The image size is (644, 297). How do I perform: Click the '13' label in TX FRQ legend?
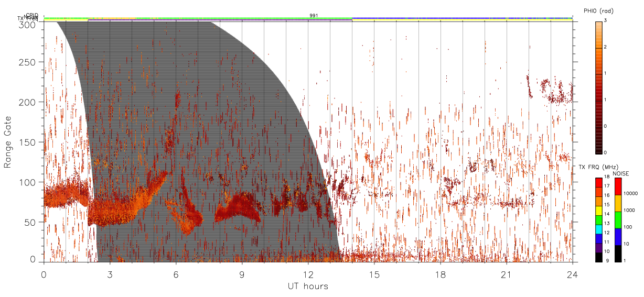pos(607,223)
